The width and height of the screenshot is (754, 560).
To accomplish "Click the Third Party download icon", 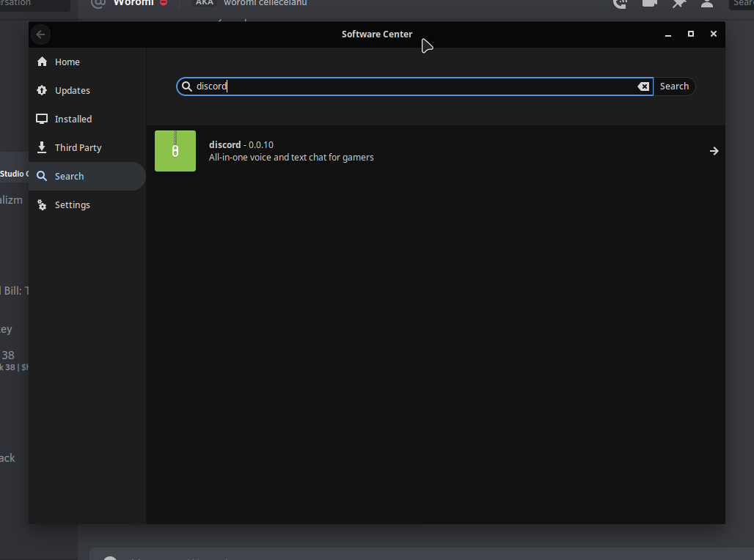I will pyautogui.click(x=42, y=147).
